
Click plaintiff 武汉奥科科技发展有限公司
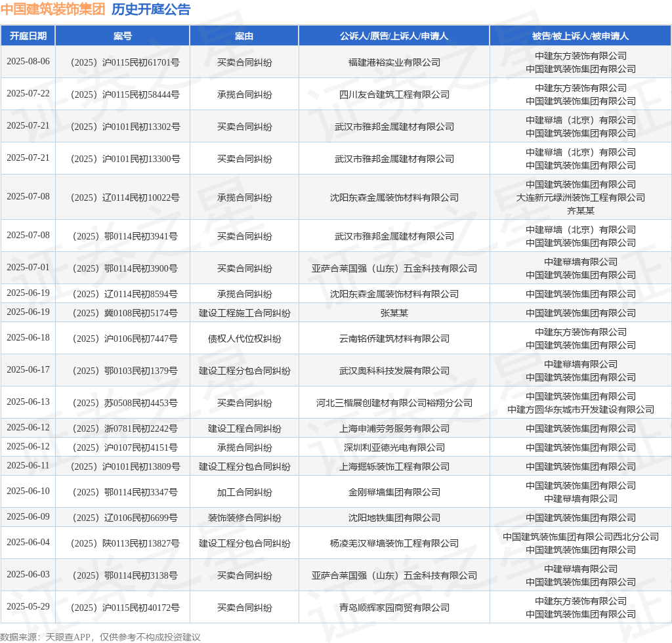coord(394,371)
